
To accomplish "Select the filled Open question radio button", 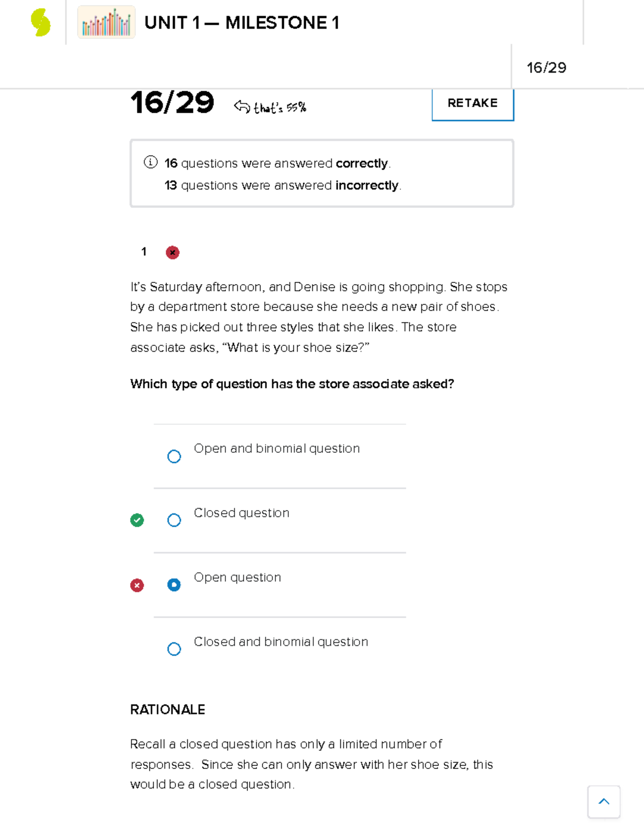I will [173, 585].
